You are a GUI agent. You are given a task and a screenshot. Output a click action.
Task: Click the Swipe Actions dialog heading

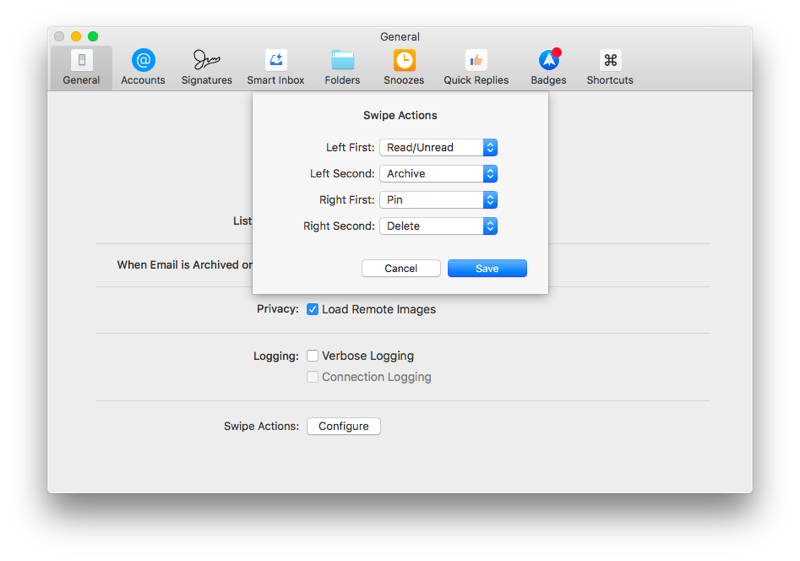400,115
